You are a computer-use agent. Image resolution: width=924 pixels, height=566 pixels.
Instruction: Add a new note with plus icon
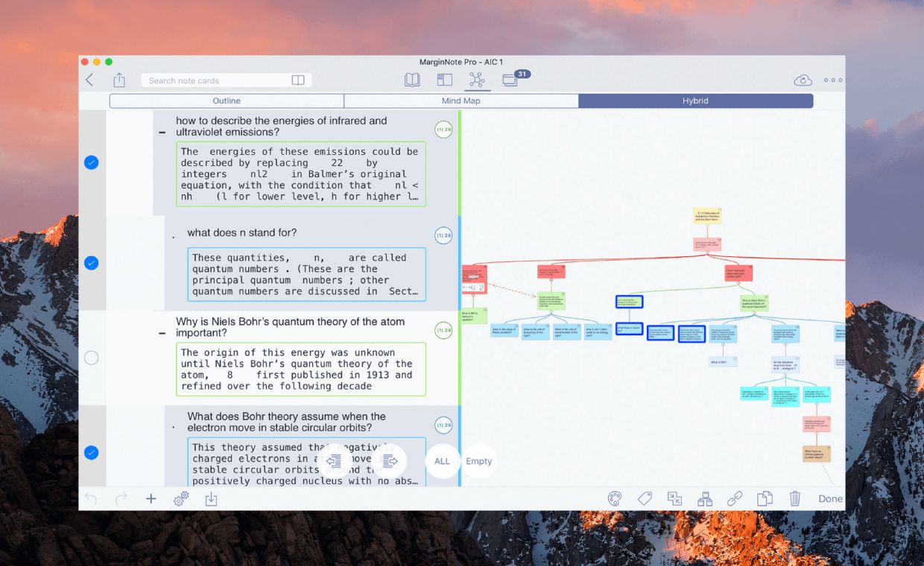pyautogui.click(x=151, y=499)
